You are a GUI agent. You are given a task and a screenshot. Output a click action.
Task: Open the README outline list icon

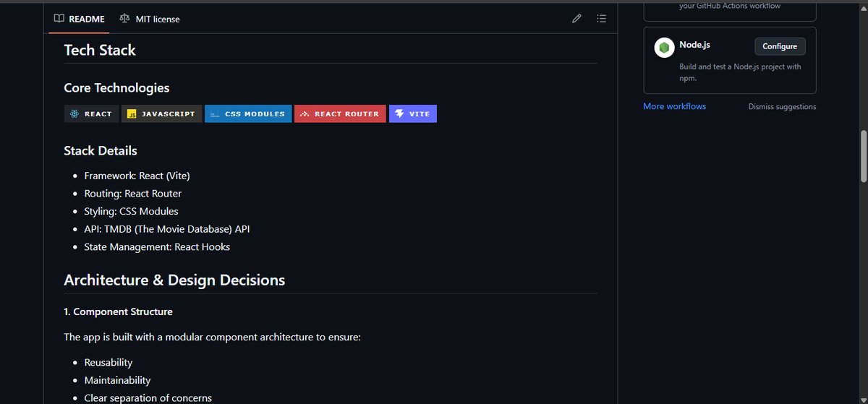coord(601,19)
